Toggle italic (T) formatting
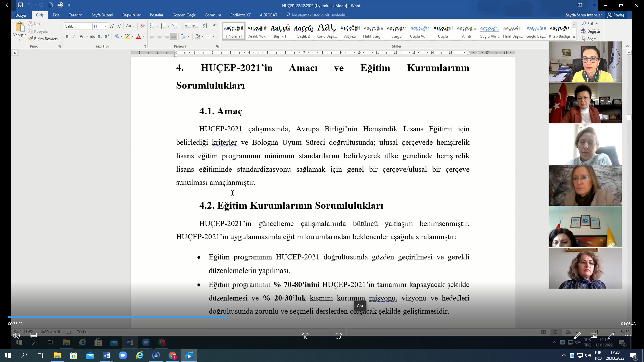Image resolution: width=644 pixels, height=362 pixels. click(74, 36)
